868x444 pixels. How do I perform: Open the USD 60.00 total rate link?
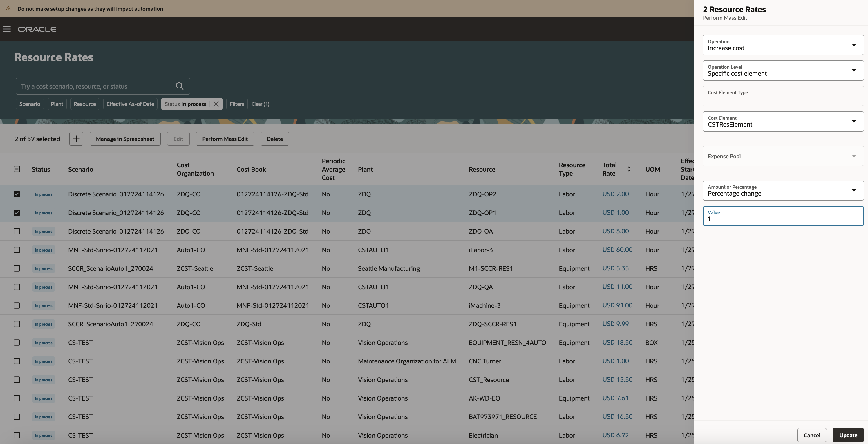coord(617,250)
